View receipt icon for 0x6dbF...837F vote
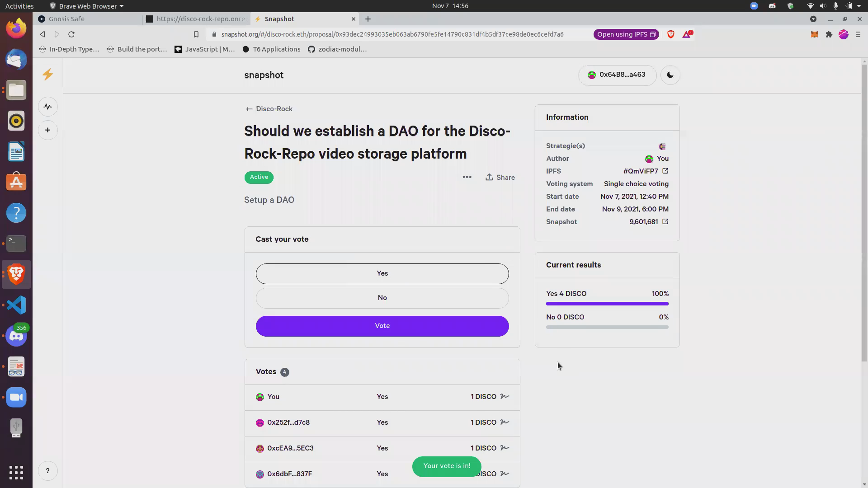 tap(505, 474)
